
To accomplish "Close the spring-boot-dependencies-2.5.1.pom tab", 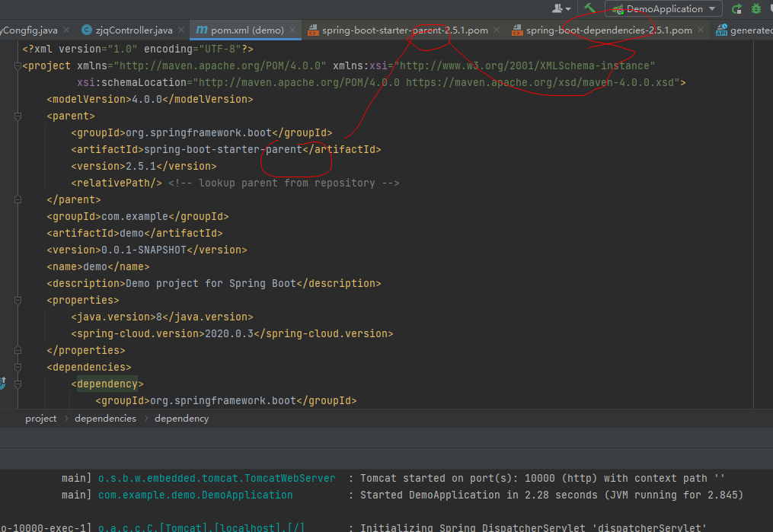I will [x=701, y=30].
